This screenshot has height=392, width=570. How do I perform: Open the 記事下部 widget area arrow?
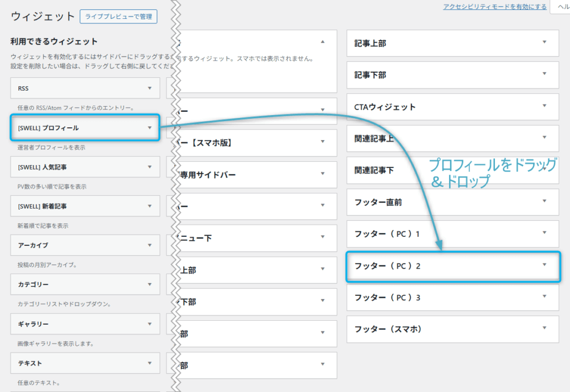pyautogui.click(x=544, y=74)
